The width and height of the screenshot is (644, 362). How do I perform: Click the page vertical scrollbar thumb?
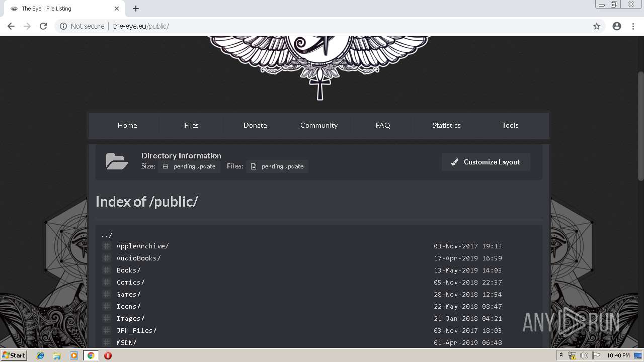coord(640,126)
